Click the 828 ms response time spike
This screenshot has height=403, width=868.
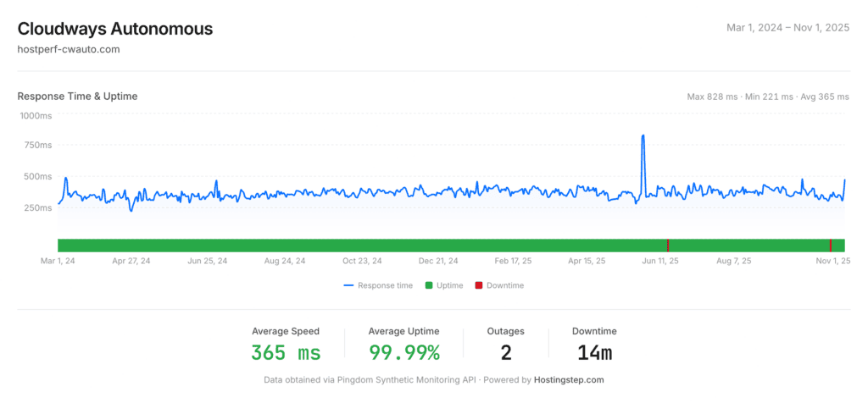coord(643,136)
